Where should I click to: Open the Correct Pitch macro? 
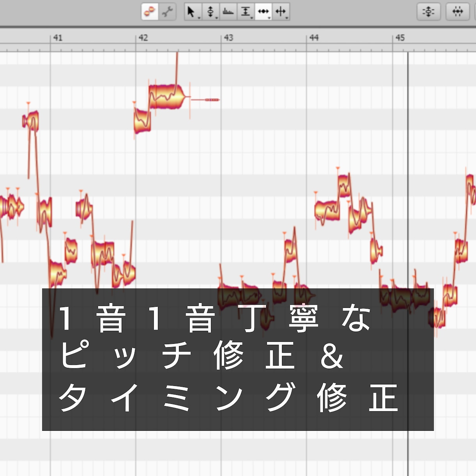coord(428,12)
